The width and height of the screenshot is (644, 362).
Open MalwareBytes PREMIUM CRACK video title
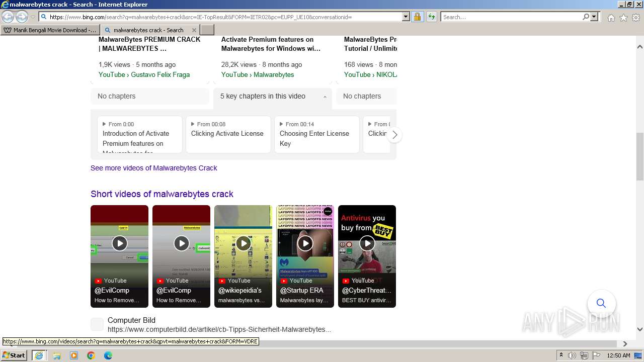tap(149, 44)
